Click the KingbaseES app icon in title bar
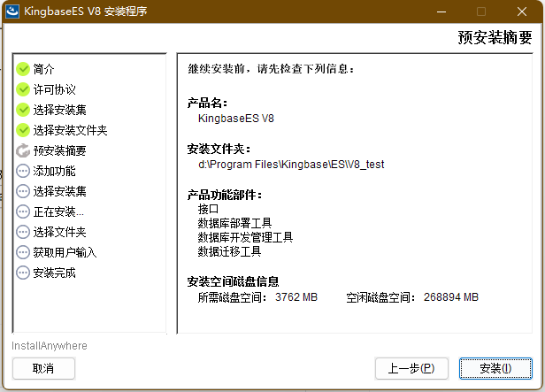This screenshot has width=545, height=392. (x=12, y=12)
